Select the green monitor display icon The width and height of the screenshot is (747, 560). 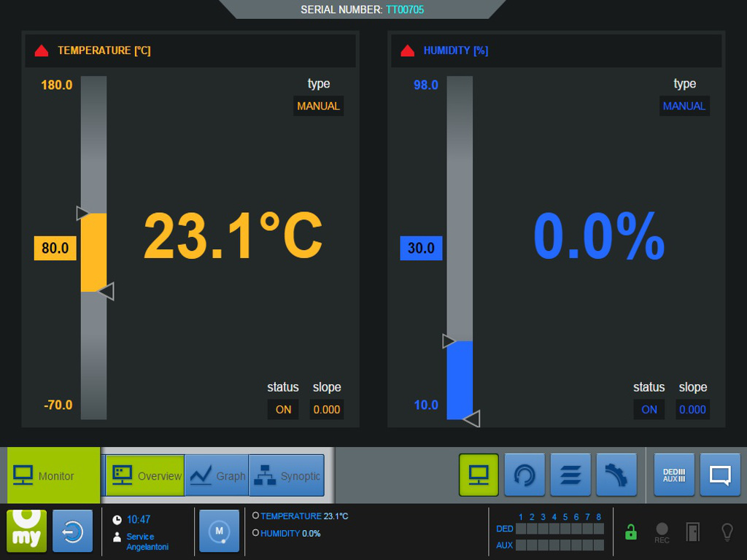pos(479,475)
